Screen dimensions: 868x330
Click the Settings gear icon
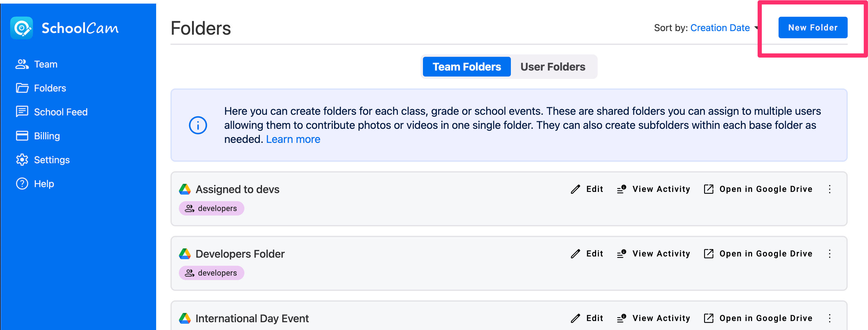coord(22,160)
